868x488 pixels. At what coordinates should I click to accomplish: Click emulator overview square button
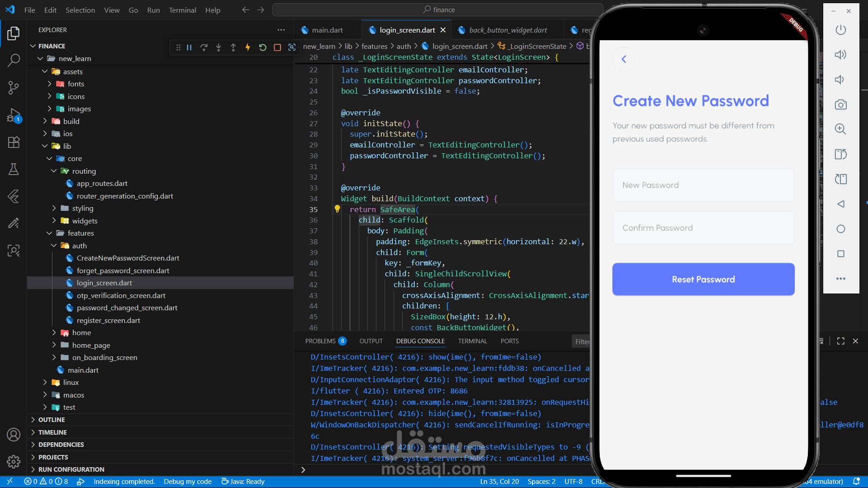coord(840,254)
